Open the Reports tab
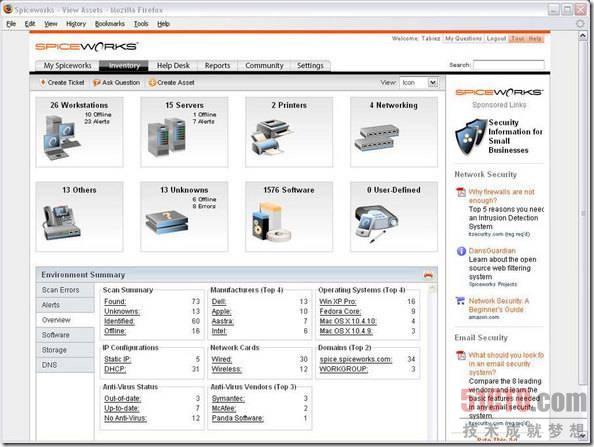This screenshot has width=594, height=447. [217, 66]
